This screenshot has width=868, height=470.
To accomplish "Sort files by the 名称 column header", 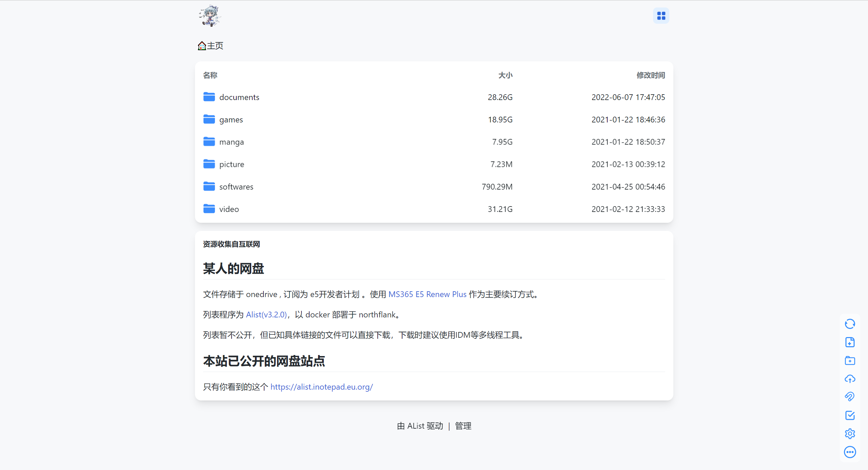I will click(210, 75).
